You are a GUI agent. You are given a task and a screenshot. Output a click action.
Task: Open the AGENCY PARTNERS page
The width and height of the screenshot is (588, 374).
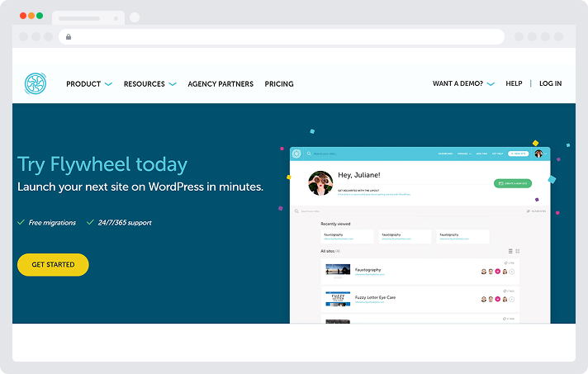click(220, 84)
